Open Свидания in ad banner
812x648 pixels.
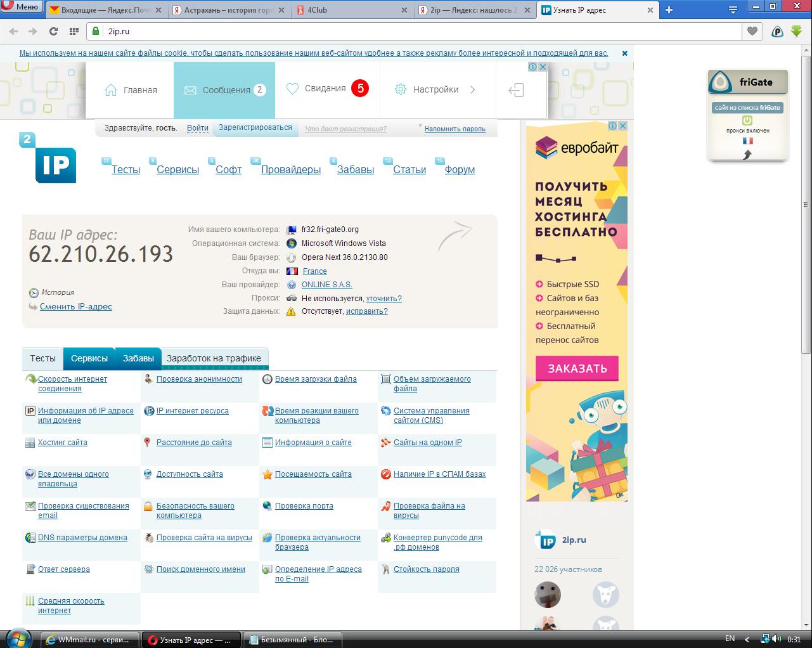(x=327, y=89)
